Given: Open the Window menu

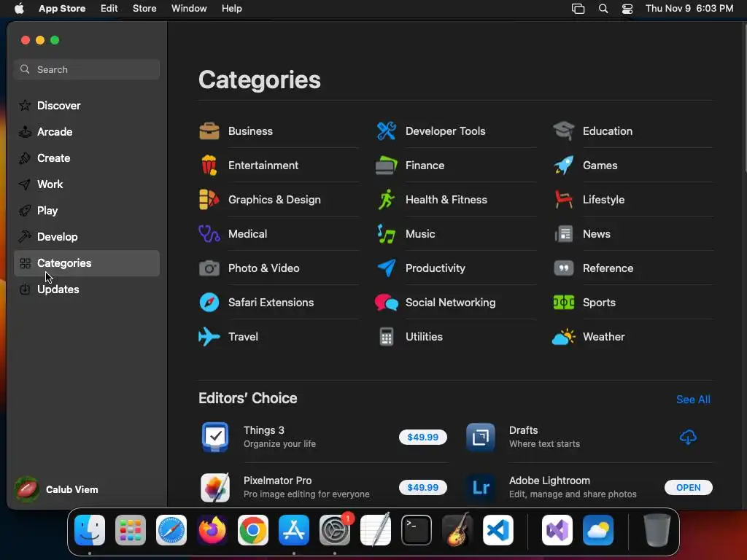Looking at the screenshot, I should tap(189, 8).
